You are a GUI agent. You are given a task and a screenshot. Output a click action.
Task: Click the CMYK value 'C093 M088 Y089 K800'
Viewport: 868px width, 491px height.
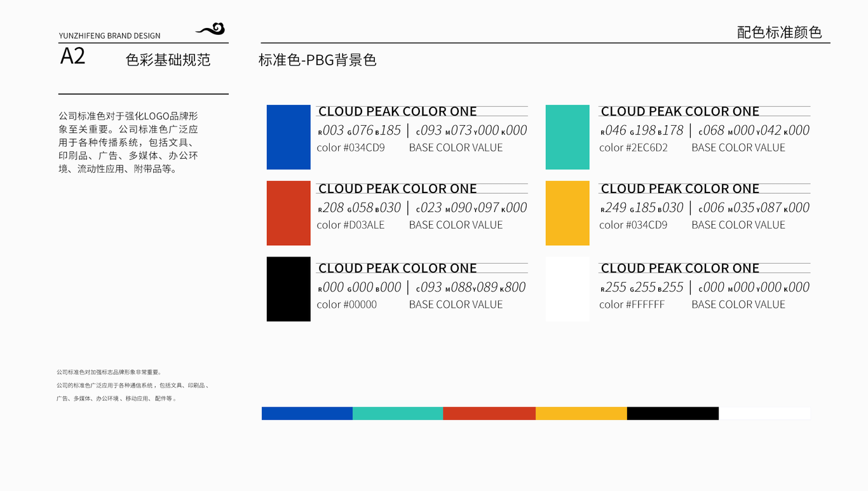coord(471,288)
